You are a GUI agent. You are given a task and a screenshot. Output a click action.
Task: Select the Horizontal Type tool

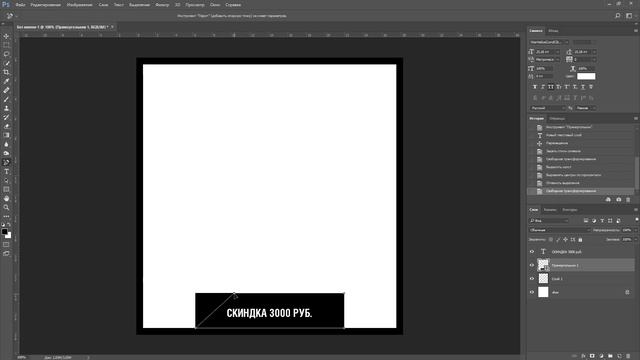[6, 171]
